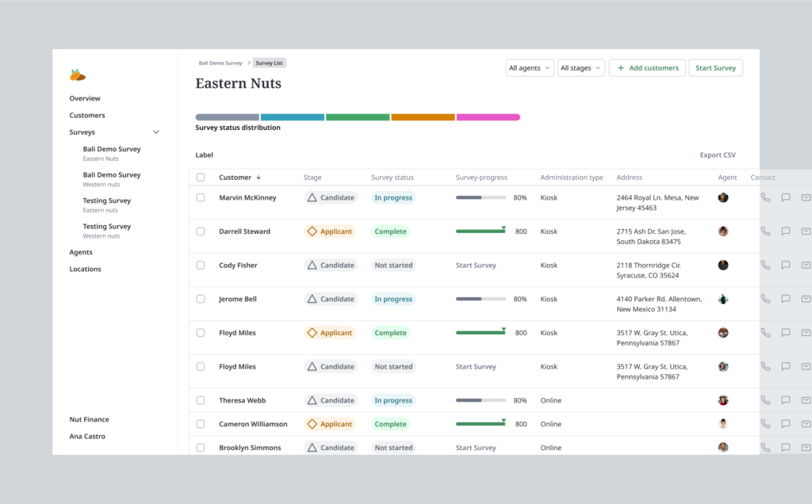Open the All agents dropdown
The width and height of the screenshot is (812, 504).
tap(529, 68)
